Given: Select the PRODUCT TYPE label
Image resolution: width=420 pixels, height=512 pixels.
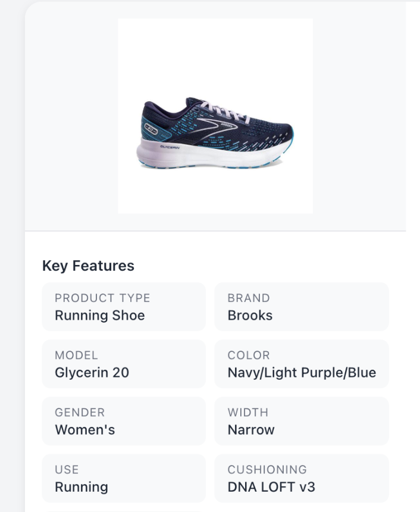Looking at the screenshot, I should (x=102, y=298).
